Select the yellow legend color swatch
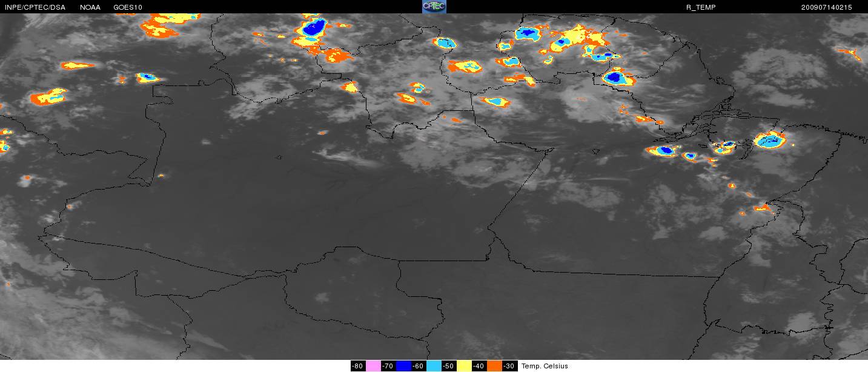The width and height of the screenshot is (868, 372). [x=464, y=366]
